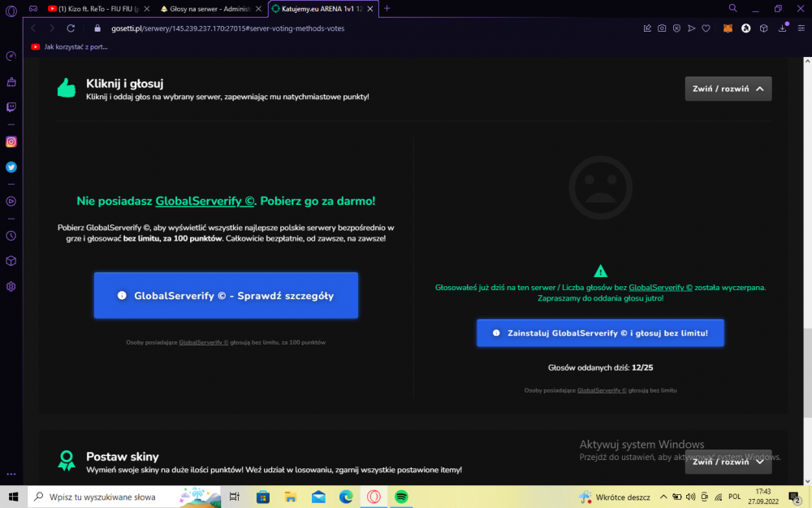Click the Windows taskbar search box
The height and width of the screenshot is (508, 812).
click(x=123, y=497)
